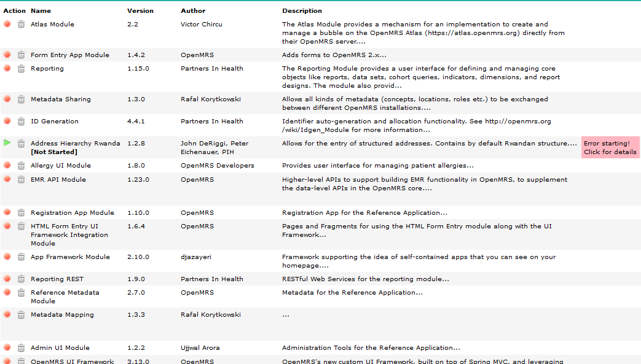
Task: Stop the ID Generation module
Action: point(7,120)
